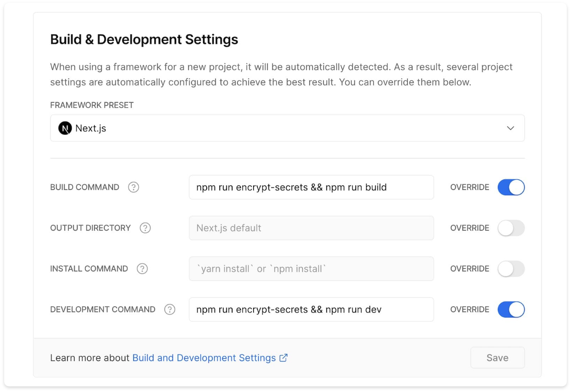Click the Build & Development Settings heading
This screenshot has width=571, height=392.
click(x=144, y=39)
